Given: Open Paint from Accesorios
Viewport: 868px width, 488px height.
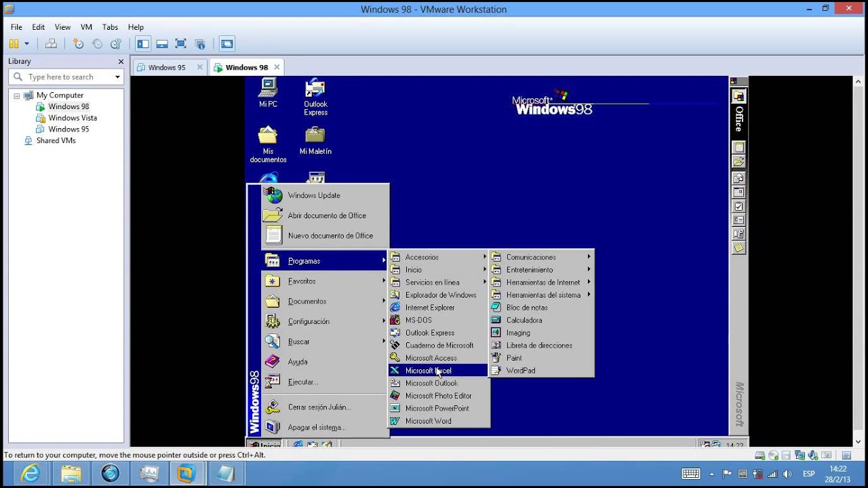Looking at the screenshot, I should (x=542, y=358).
